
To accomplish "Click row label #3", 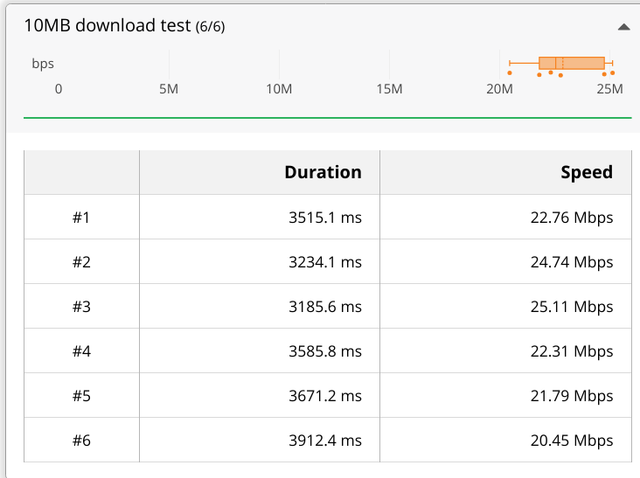I will pos(81,307).
